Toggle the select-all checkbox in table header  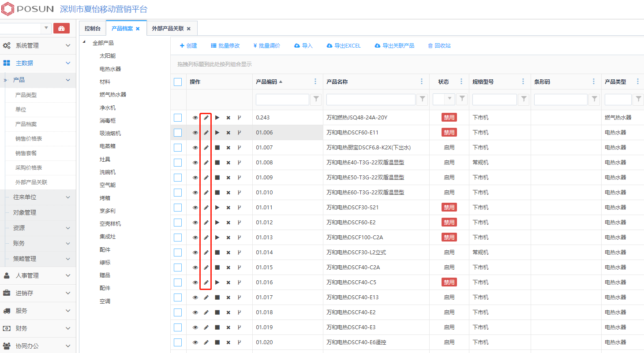178,82
